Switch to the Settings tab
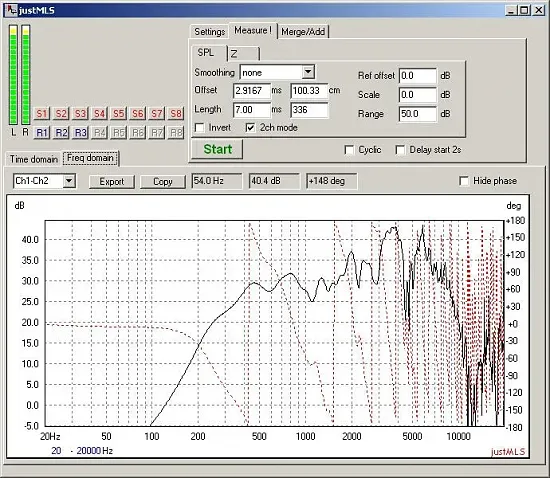 209,32
